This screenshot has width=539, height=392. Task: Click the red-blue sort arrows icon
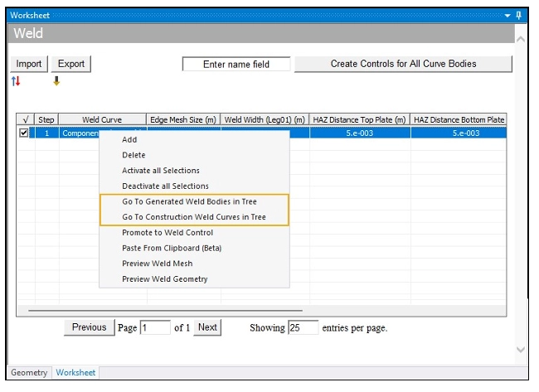click(17, 81)
